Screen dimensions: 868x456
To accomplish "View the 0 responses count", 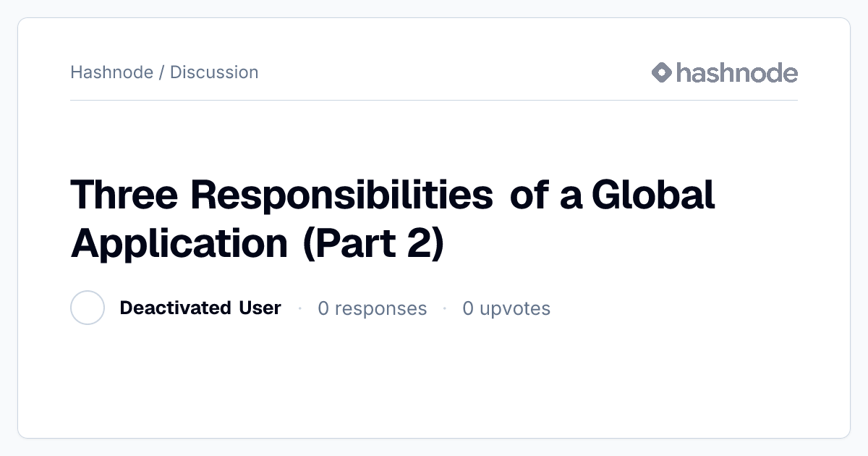I will tap(373, 308).
